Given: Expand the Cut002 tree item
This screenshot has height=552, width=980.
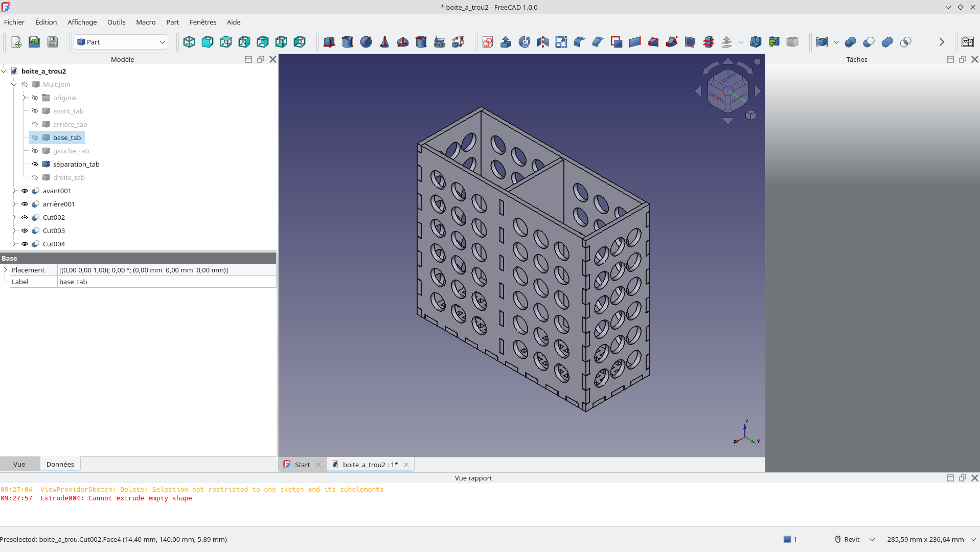Looking at the screenshot, I should pos(14,217).
